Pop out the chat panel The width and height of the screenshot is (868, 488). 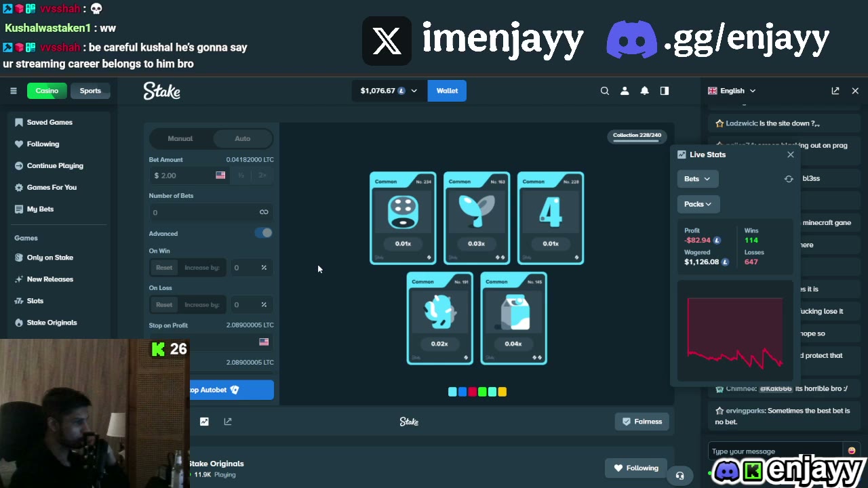tap(835, 91)
